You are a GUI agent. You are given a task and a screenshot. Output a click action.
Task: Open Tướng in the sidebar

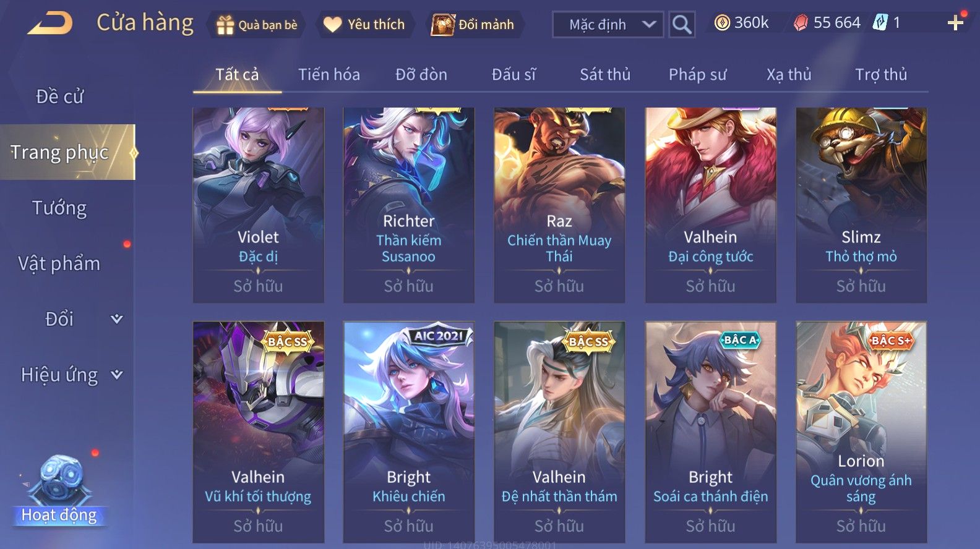(x=59, y=208)
